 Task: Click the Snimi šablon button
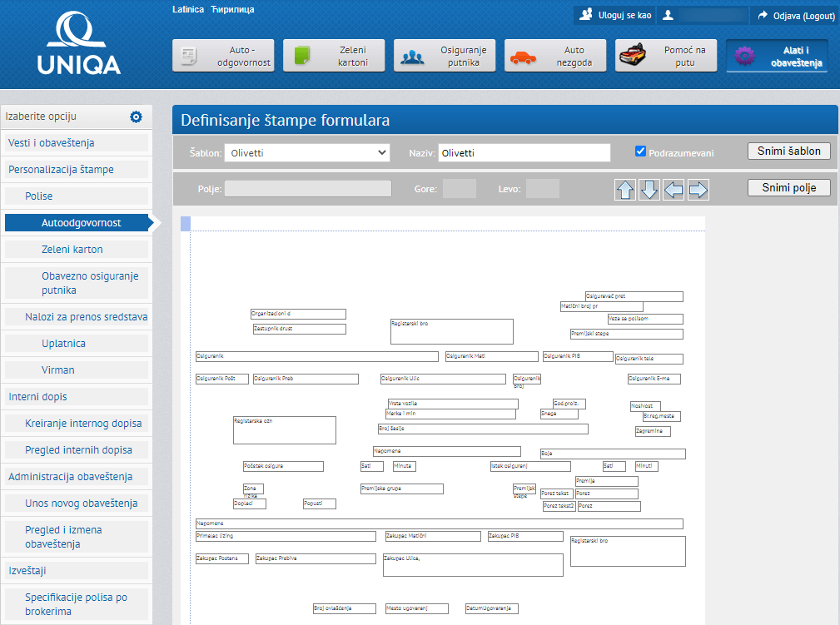pyautogui.click(x=788, y=151)
